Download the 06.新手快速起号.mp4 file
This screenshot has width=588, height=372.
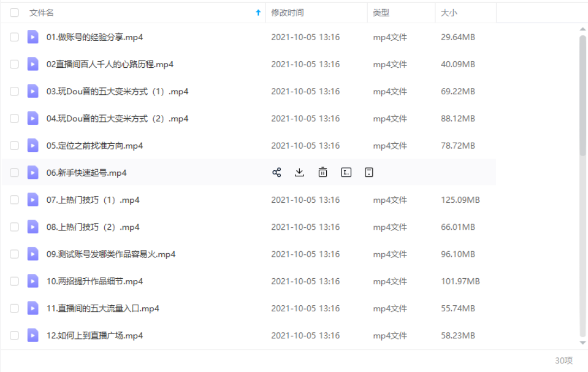(299, 172)
